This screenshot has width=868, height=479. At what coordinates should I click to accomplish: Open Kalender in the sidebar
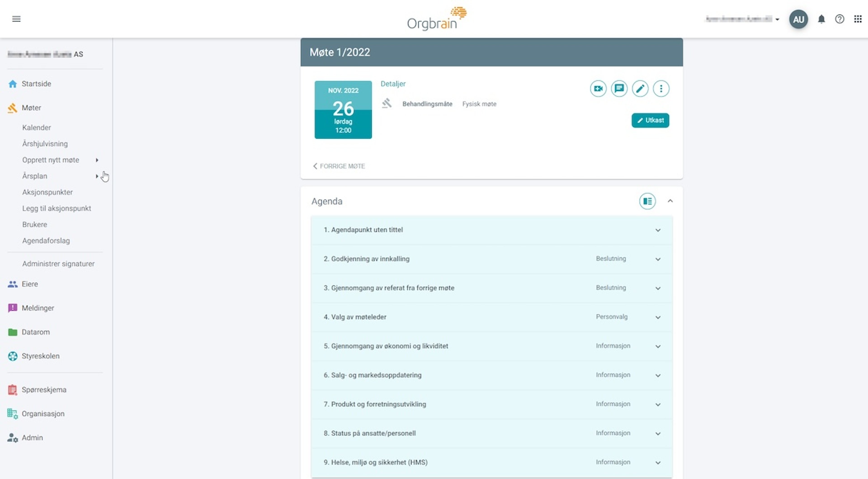coord(37,128)
